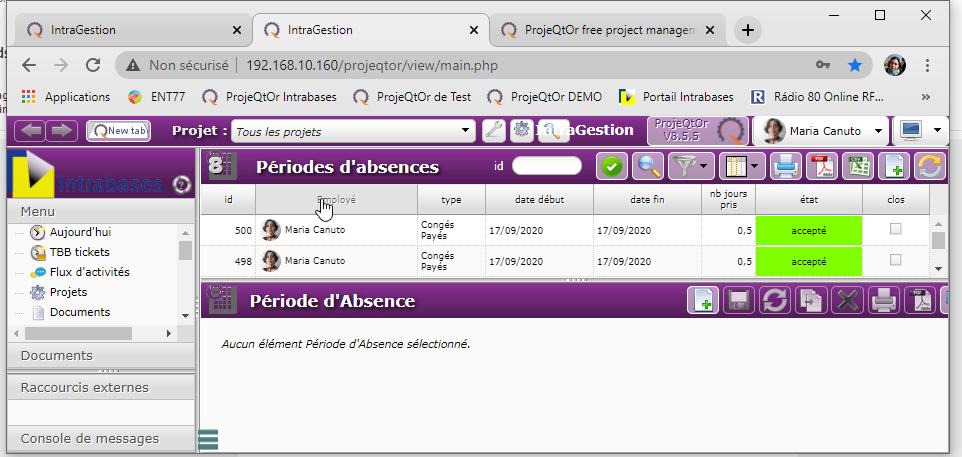Open Documents in the menu tree
962x457 pixels.
[80, 312]
